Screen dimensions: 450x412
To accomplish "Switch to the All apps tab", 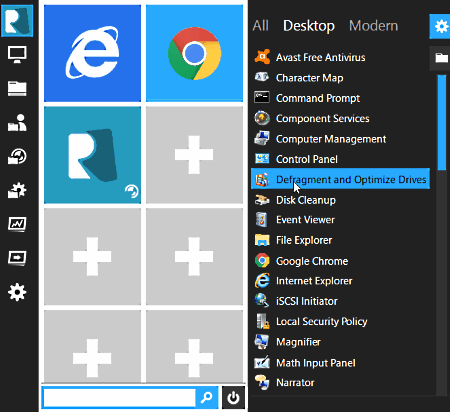I will tap(260, 26).
